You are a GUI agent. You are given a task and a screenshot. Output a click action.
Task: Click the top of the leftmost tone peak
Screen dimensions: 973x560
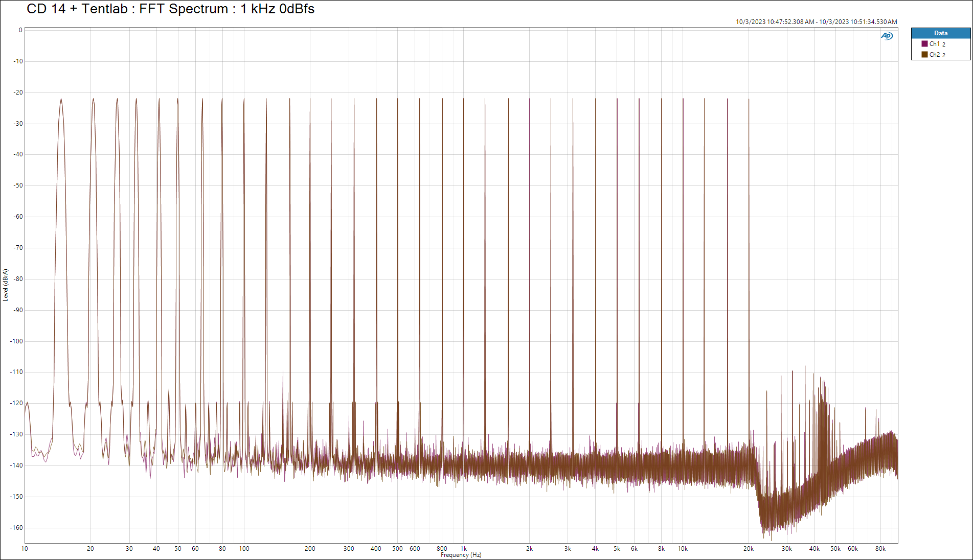tap(61, 99)
